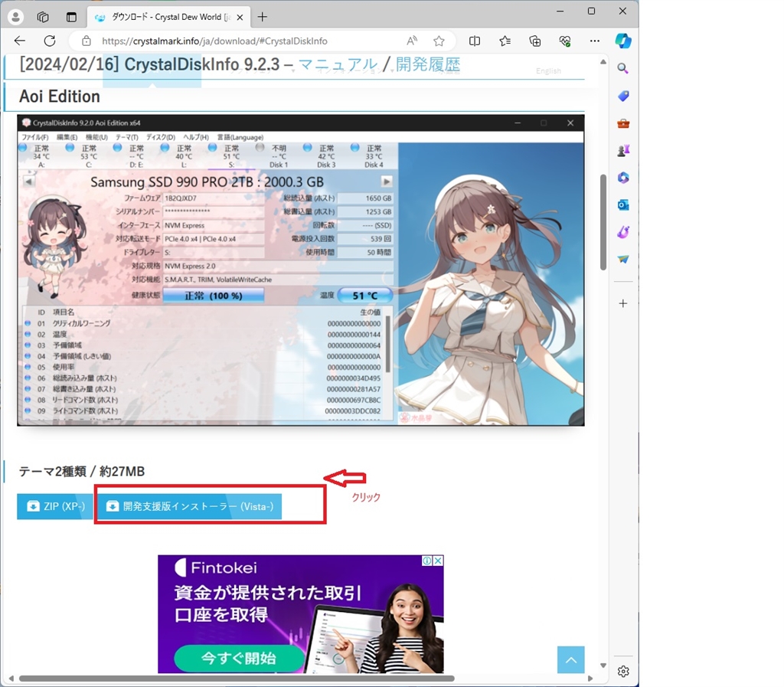Open split screen icon
Image resolution: width=784 pixels, height=687 pixels.
point(475,41)
